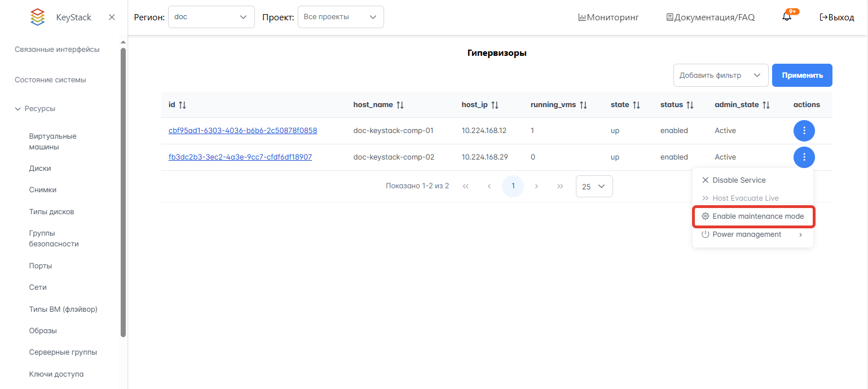Screen dimensions: 868x389
Task: Sort table by the host_name column
Action: coord(400,105)
